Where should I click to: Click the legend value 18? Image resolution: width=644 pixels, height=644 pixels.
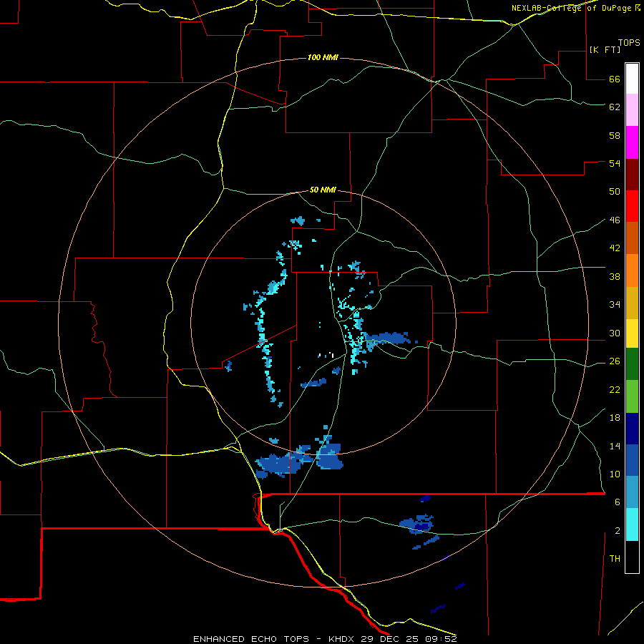tap(615, 418)
